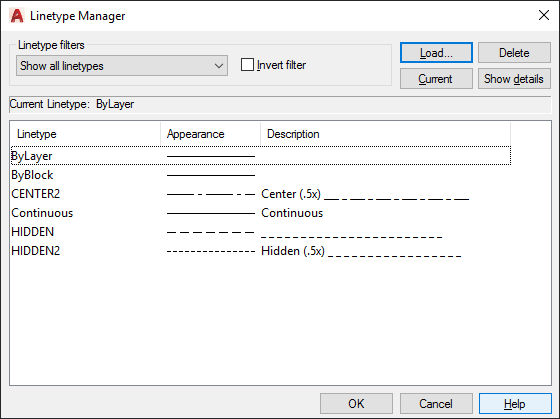The image size is (560, 419).
Task: Select the ByBlock linetype row
Action: click(261, 175)
